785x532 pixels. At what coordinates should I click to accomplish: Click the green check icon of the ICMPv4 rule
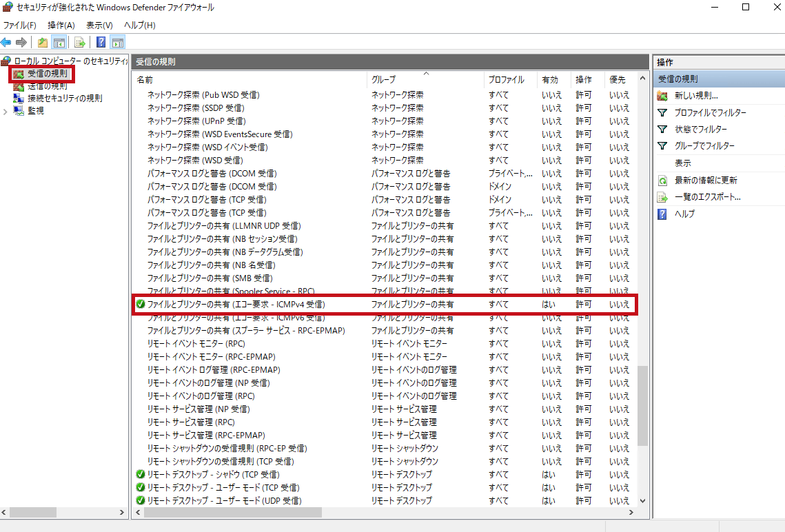click(141, 304)
